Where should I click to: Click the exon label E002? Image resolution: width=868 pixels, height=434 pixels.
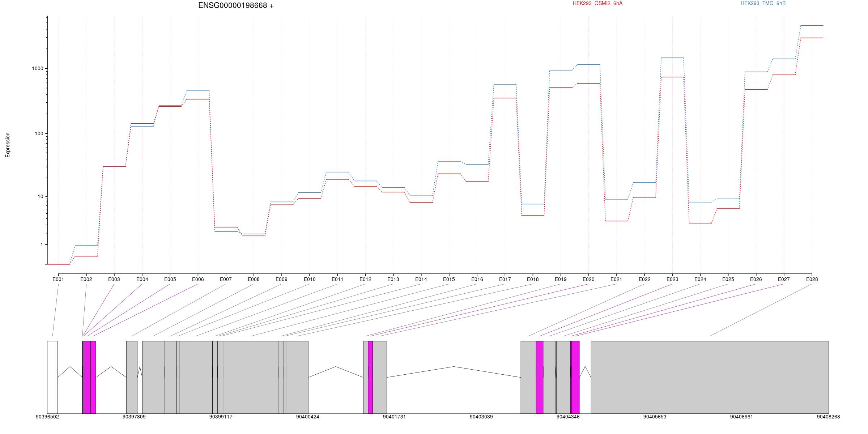86,279
